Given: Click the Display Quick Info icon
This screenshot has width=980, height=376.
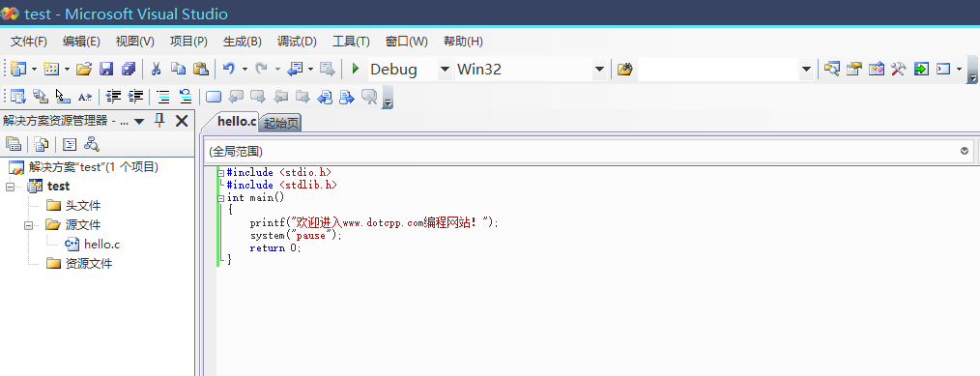Looking at the screenshot, I should (x=63, y=97).
